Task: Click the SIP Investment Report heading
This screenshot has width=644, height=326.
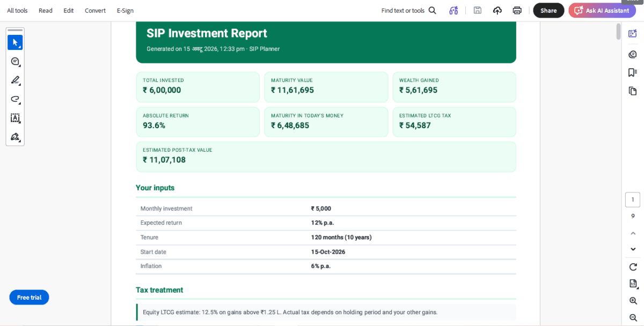Action: [x=207, y=33]
